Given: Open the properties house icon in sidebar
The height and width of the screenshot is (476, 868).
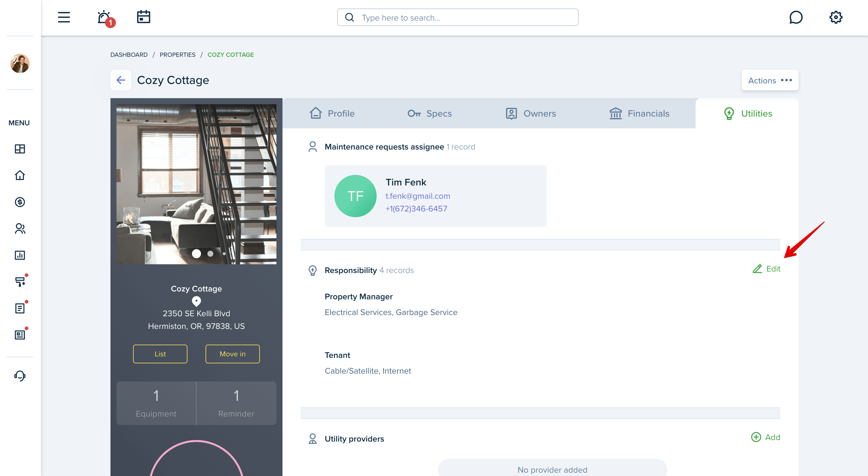Looking at the screenshot, I should pyautogui.click(x=20, y=175).
